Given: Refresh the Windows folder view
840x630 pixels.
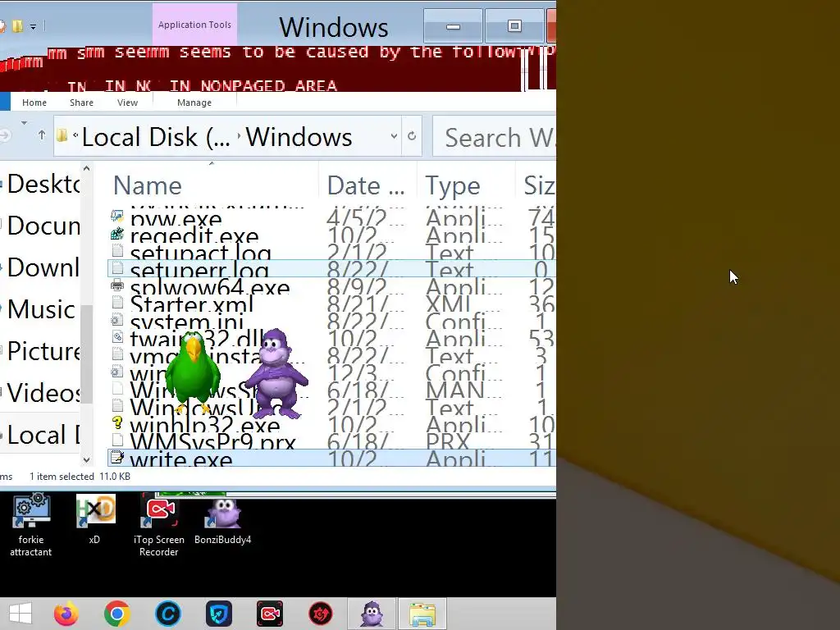Looking at the screenshot, I should pyautogui.click(x=412, y=136).
